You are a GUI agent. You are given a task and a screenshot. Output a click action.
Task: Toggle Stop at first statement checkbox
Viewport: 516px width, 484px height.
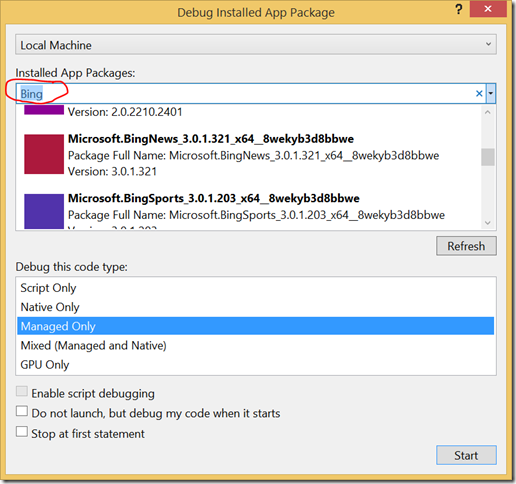pyautogui.click(x=22, y=432)
